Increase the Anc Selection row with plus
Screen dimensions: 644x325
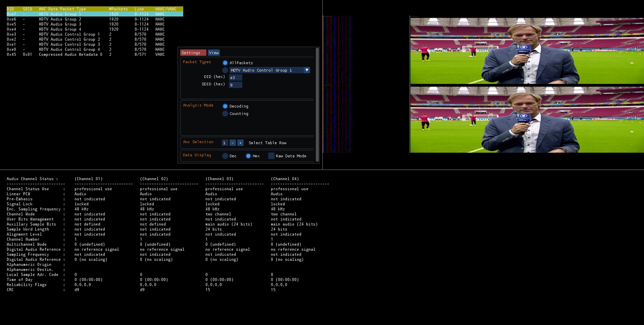(x=240, y=143)
